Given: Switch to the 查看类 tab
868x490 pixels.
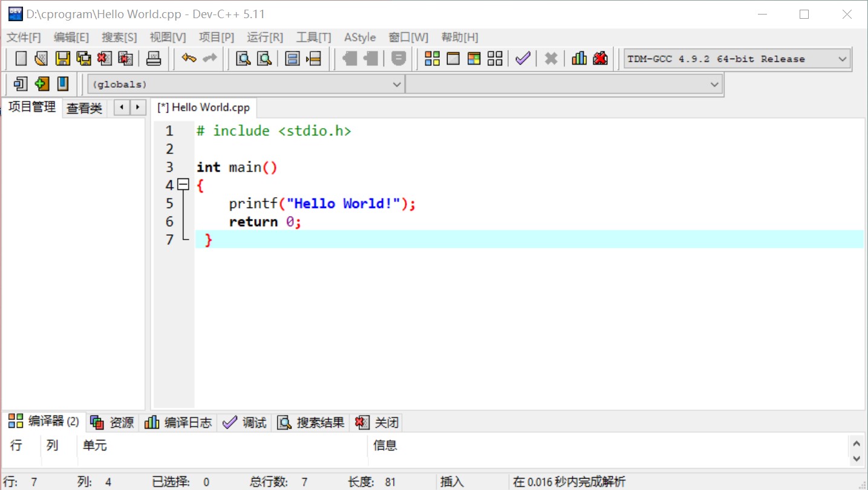Looking at the screenshot, I should [x=84, y=107].
